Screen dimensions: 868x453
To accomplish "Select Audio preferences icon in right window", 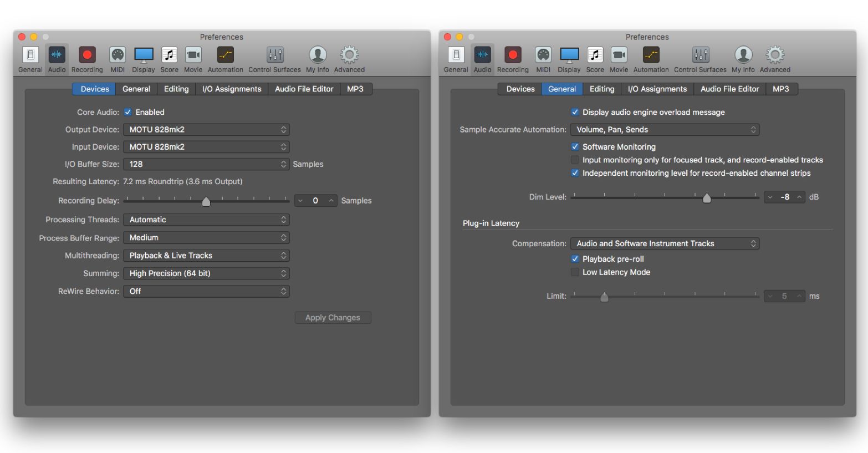I will [482, 55].
